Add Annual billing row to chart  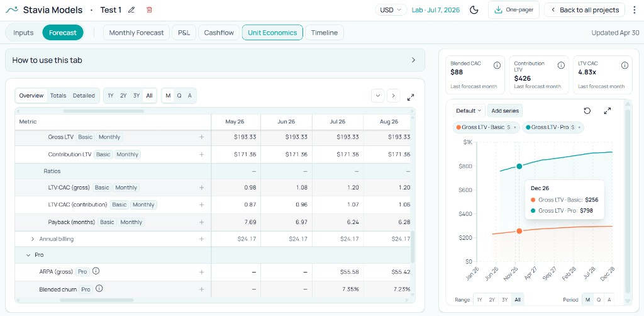click(202, 239)
